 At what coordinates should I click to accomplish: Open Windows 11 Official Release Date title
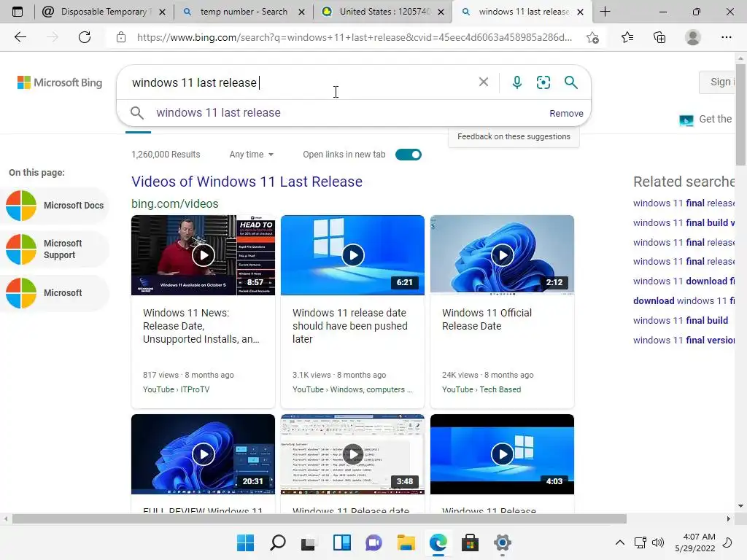tap(487, 319)
